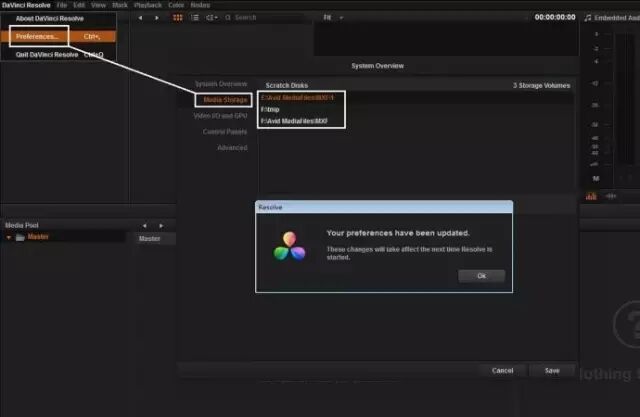Click the 00:00:00:00 timecode display
The image size is (640, 417).
click(x=555, y=17)
